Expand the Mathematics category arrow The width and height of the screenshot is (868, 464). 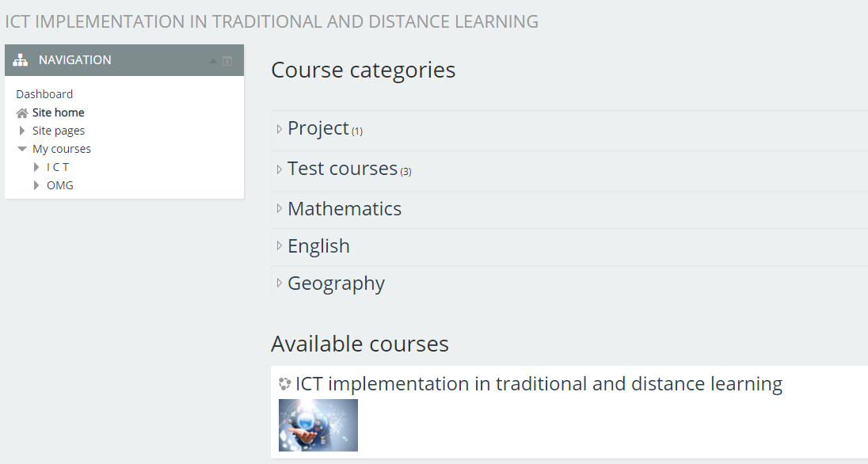coord(280,209)
